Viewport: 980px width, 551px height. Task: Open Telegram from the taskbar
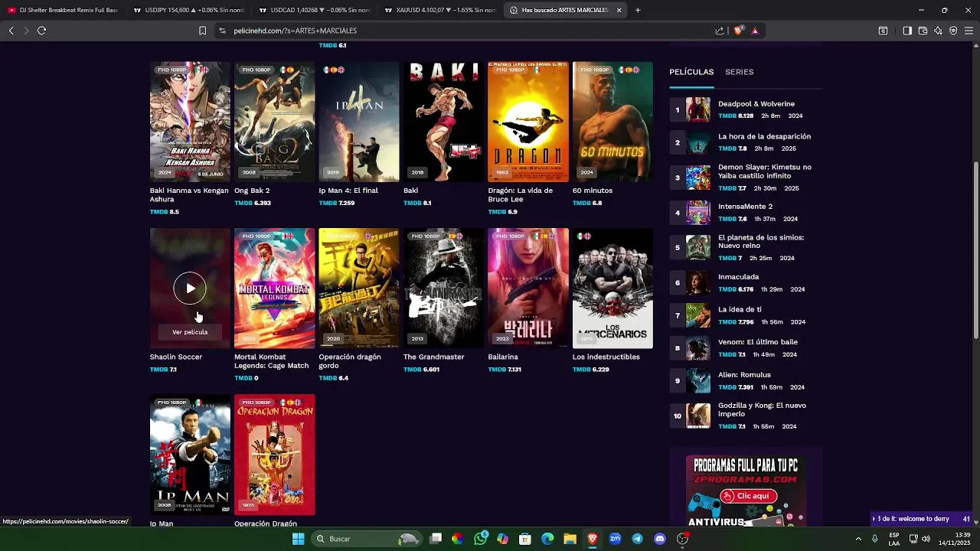click(x=637, y=539)
